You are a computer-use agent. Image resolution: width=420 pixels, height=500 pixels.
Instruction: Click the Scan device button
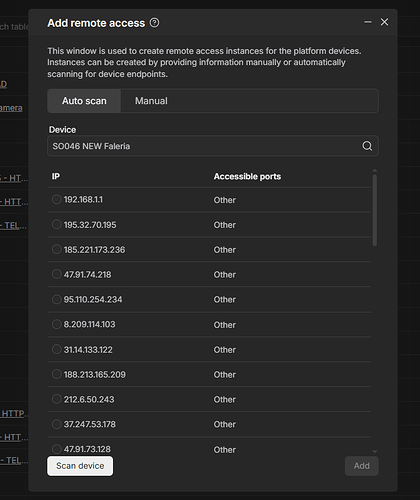pos(80,466)
